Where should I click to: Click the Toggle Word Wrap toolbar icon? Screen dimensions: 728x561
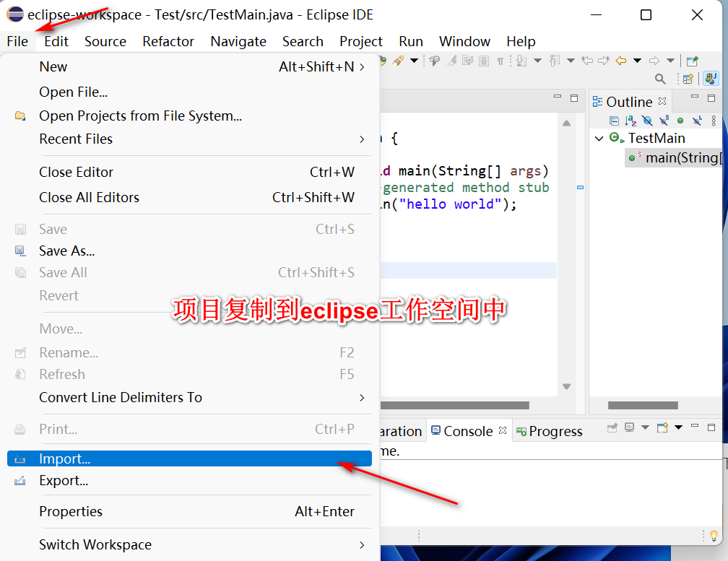point(467,61)
